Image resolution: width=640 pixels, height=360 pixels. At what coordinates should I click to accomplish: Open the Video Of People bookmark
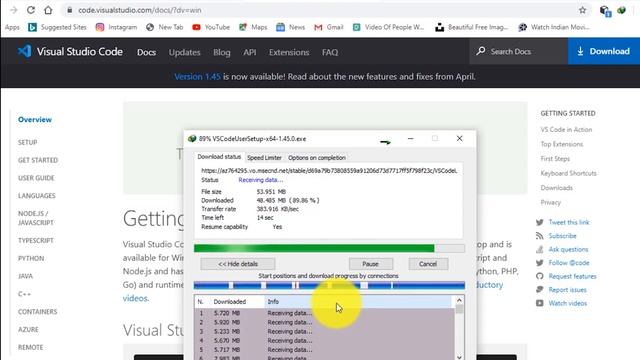coord(389,27)
